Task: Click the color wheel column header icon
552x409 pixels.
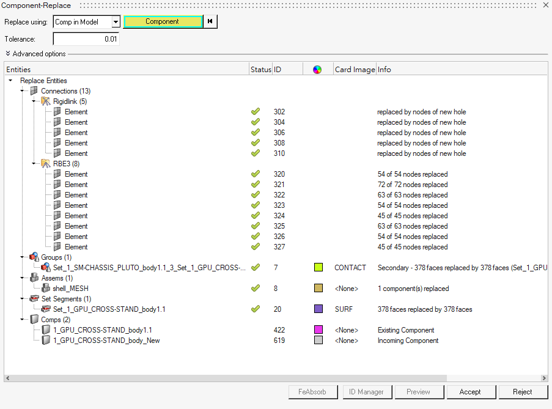Action: pos(317,69)
